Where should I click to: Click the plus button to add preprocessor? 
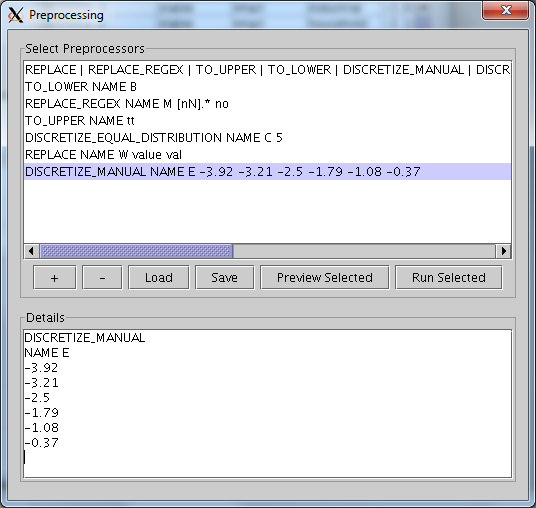pyautogui.click(x=54, y=278)
